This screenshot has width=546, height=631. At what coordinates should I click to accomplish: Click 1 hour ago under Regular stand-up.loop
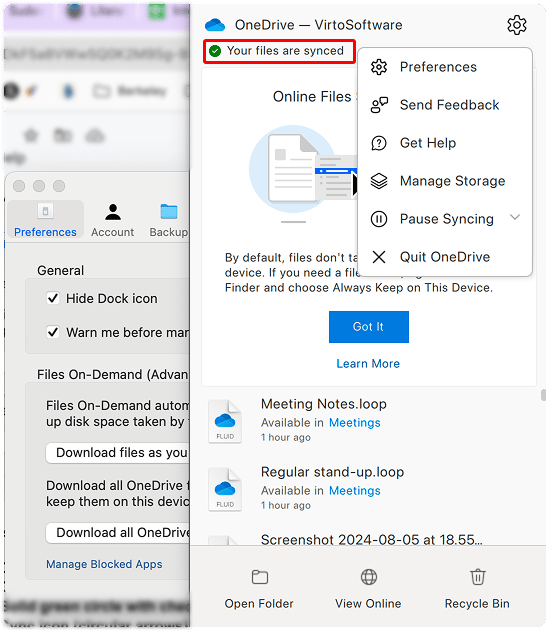(x=286, y=505)
